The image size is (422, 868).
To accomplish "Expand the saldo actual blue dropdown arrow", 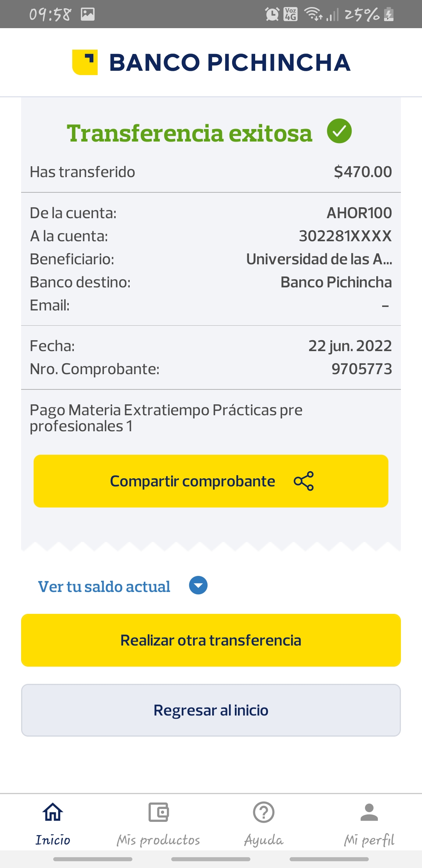I will (198, 586).
